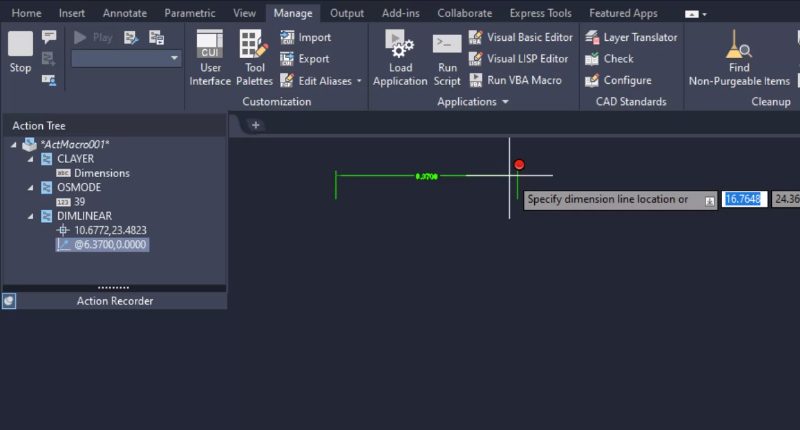The width and height of the screenshot is (800, 430).
Task: Click the CAD Standards Check icon
Action: (592, 59)
